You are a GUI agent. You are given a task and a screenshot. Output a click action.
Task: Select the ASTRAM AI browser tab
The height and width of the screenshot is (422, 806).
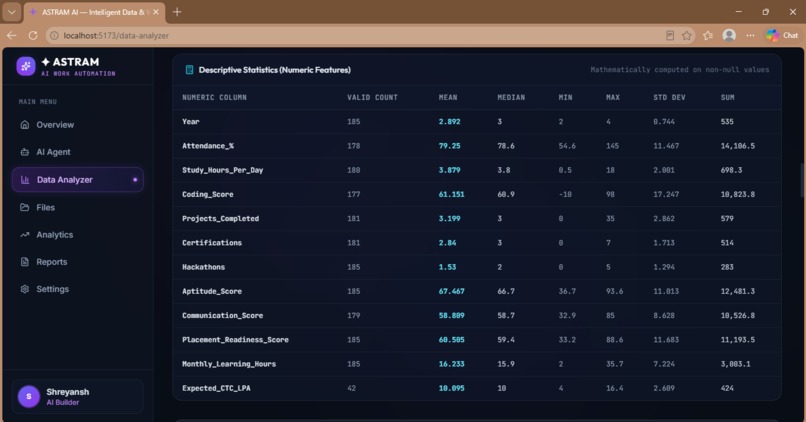94,12
